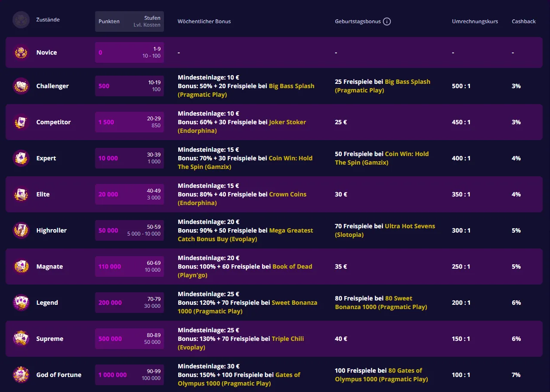Viewport: 550px width, 392px height.
Task: Click the Expert level badge icon
Action: pos(21,158)
